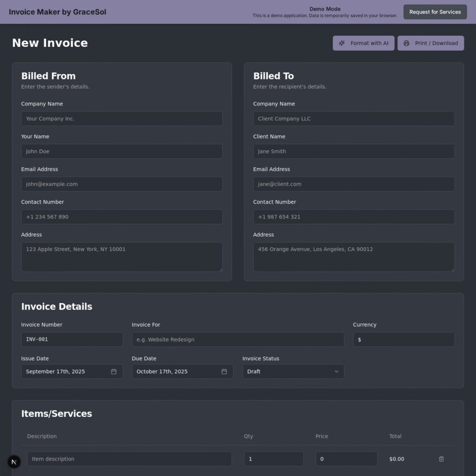476x476 pixels.
Task: Click the Due Date label
Action: tap(144, 358)
